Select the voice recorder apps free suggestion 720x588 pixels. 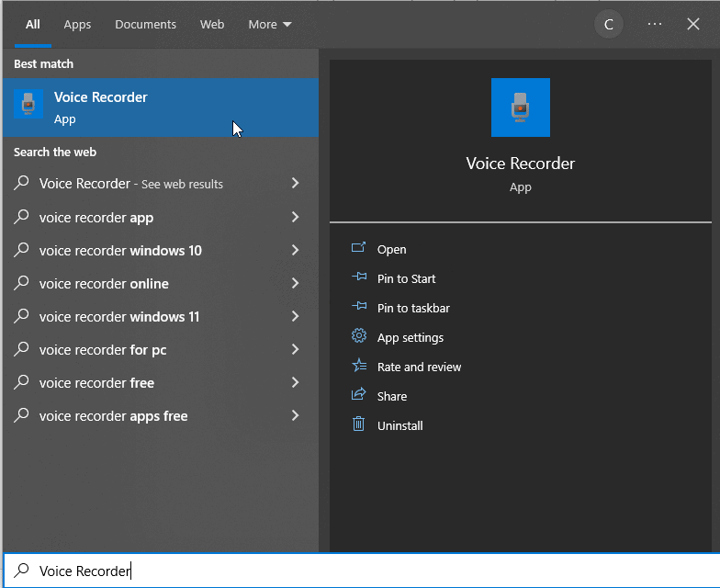(160, 415)
